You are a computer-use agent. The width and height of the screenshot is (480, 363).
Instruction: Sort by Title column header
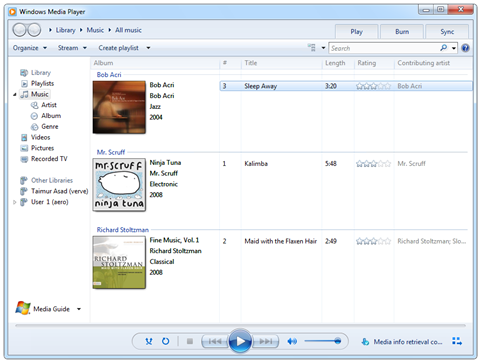click(281, 63)
